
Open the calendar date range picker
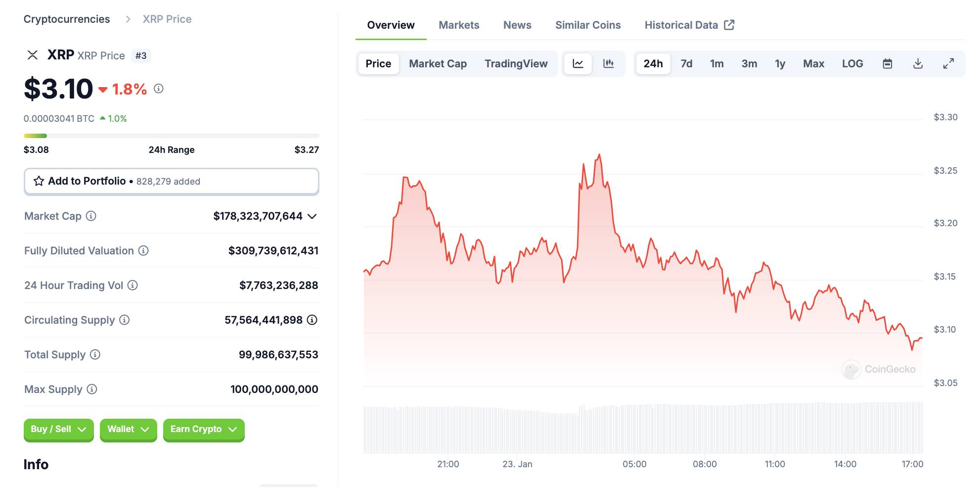pos(888,63)
